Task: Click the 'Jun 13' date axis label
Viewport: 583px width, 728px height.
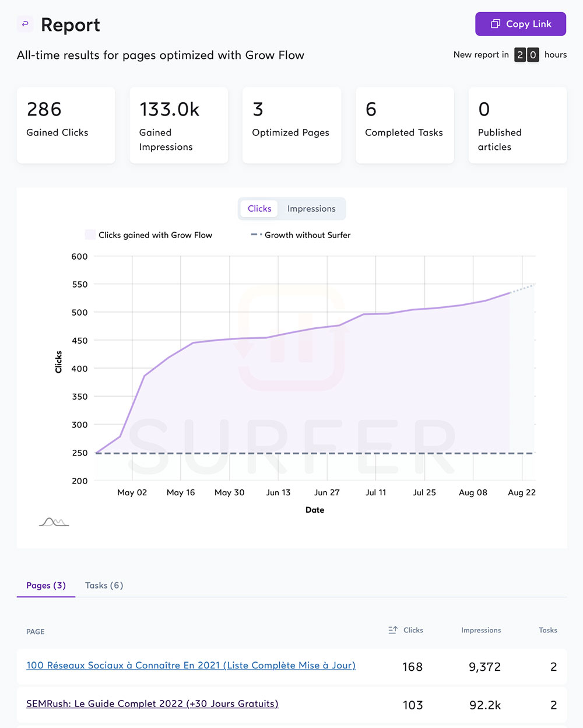Action: click(x=278, y=492)
